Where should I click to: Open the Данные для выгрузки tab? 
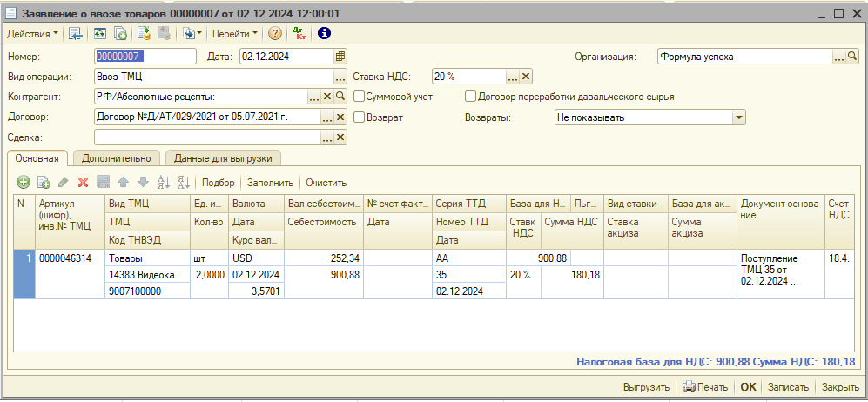click(x=224, y=158)
